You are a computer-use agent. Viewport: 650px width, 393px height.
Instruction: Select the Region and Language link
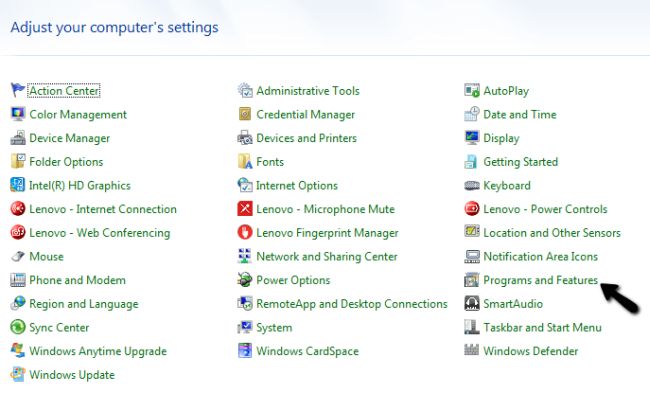84,304
